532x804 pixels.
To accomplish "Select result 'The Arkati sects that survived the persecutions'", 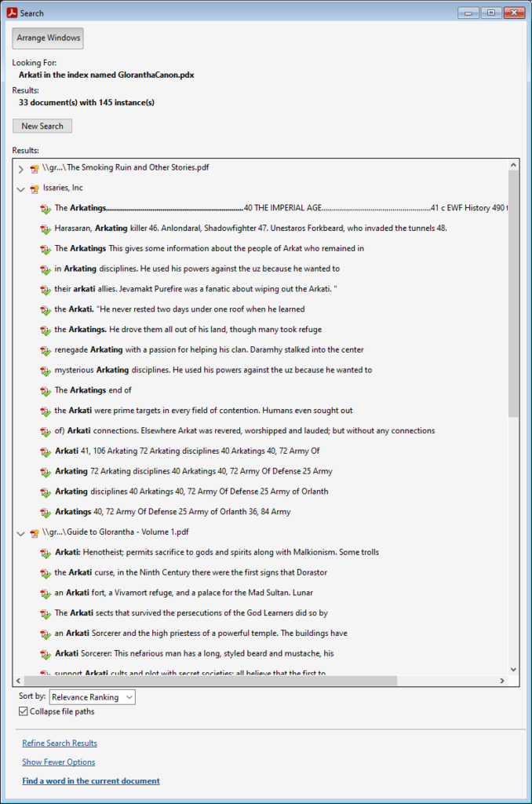I will pos(191,612).
